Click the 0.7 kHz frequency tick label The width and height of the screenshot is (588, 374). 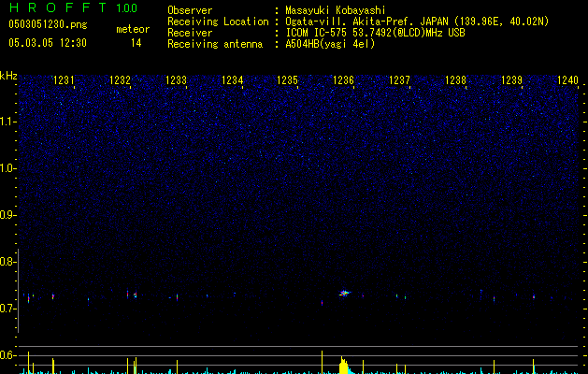pos(7,309)
